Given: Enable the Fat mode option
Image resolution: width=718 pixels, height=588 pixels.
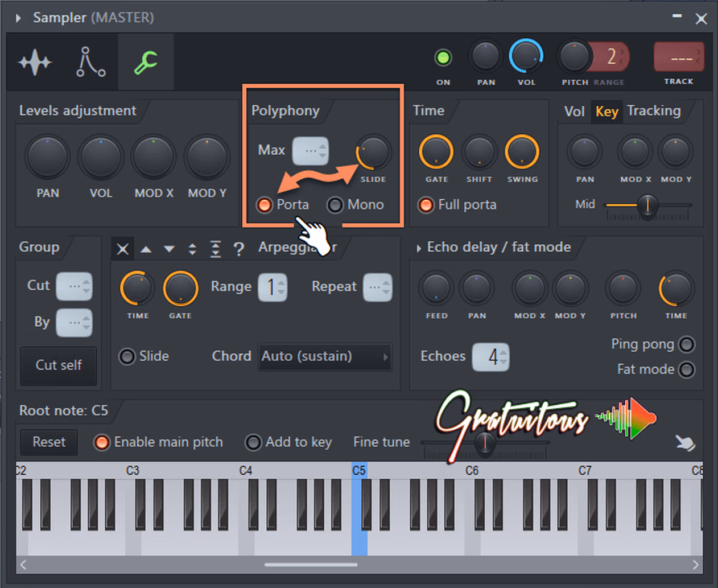Looking at the screenshot, I should pos(687,370).
